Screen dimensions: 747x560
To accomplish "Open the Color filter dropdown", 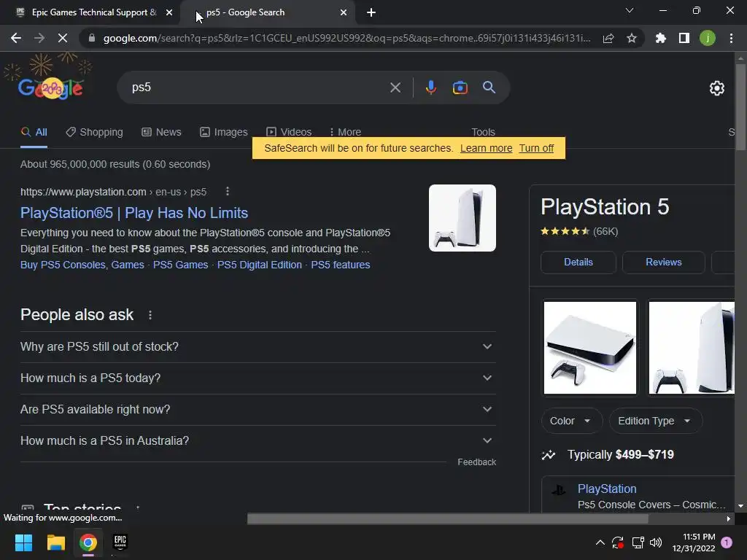I will tap(571, 421).
